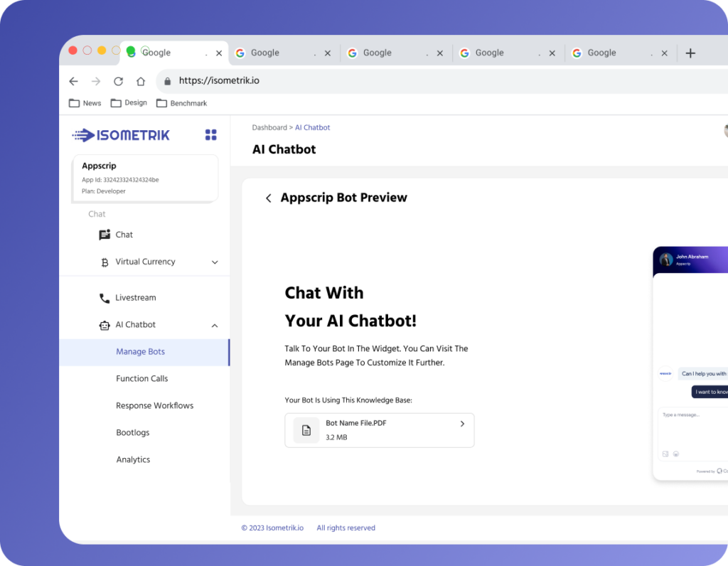Open the apps grid icon beside logo
728x566 pixels.
tap(210, 135)
